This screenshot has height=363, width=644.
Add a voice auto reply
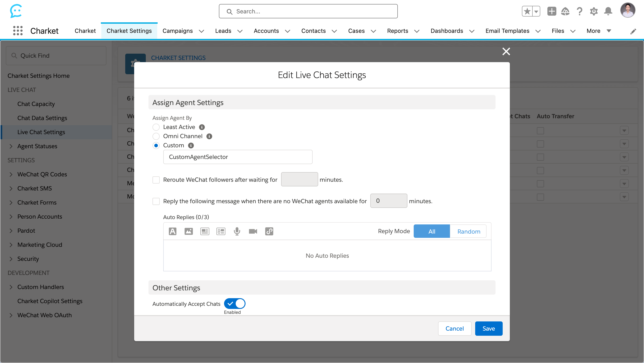point(237,231)
